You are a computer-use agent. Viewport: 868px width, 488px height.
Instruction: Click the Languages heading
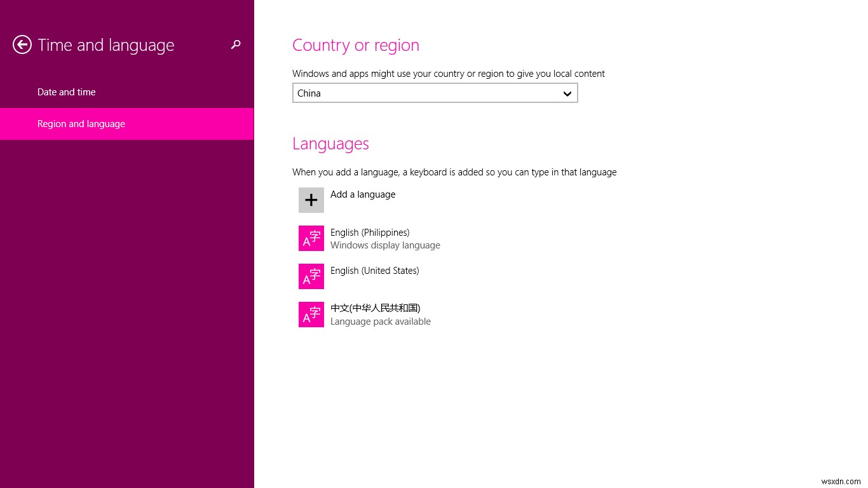[x=330, y=144]
